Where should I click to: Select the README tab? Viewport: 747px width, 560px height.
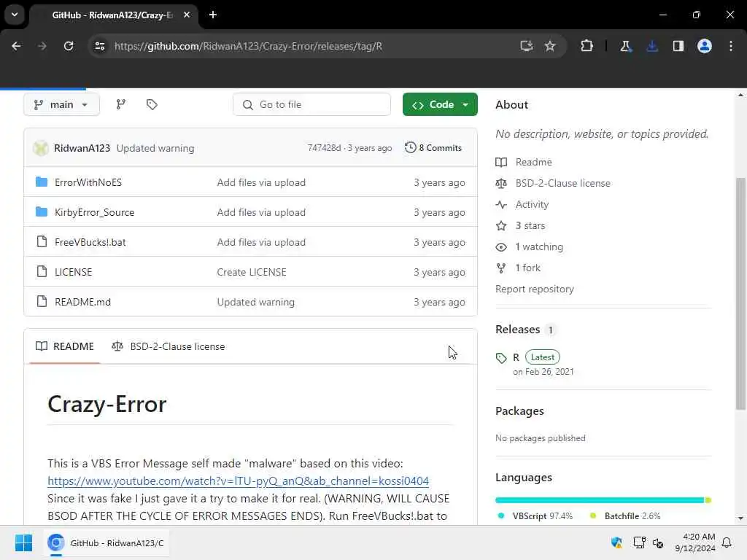click(x=65, y=346)
